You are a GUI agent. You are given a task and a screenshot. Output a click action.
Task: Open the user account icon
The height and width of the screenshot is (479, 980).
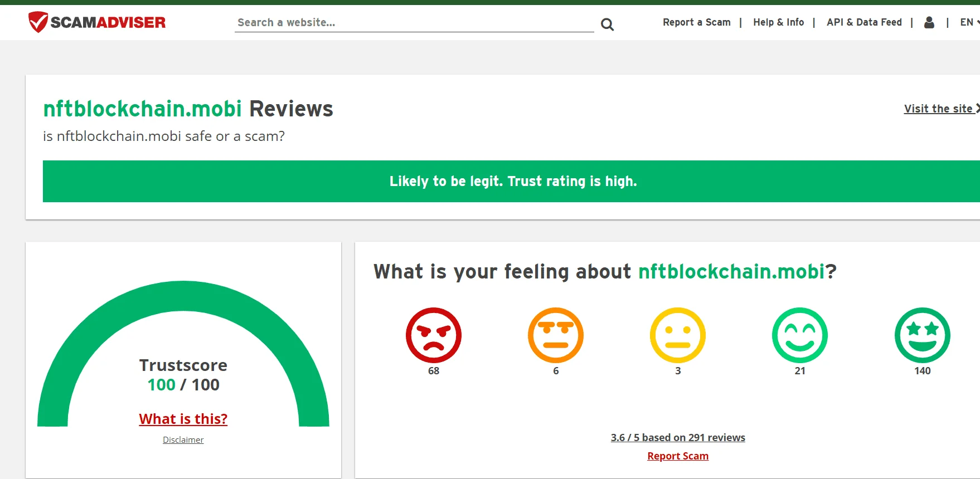(x=929, y=22)
